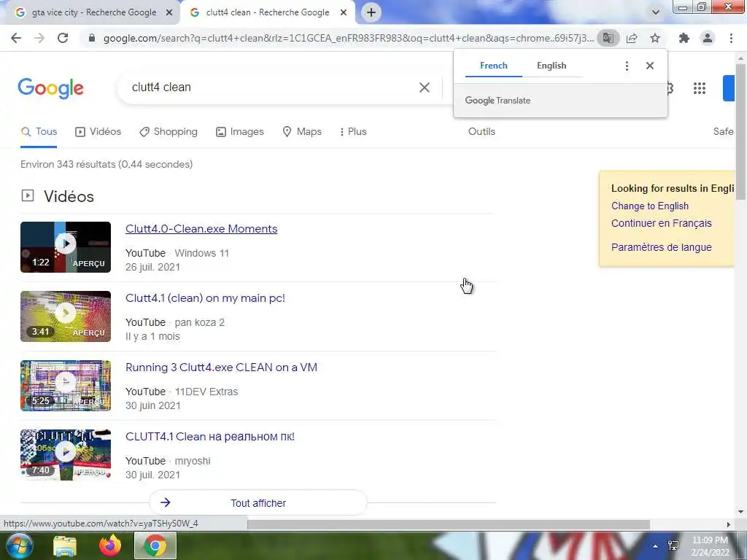The height and width of the screenshot is (560, 747).
Task: Click the address bar URL
Action: [348, 38]
